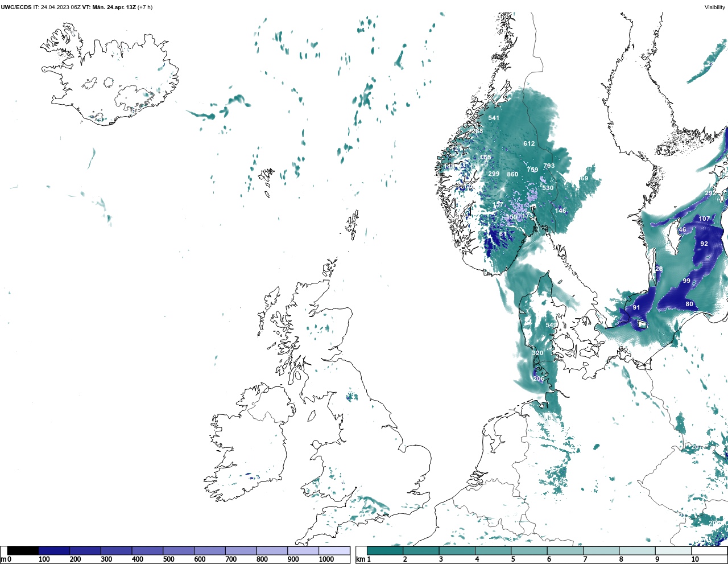Screen dimensions: 728x564
Task: Click the visibility value 860
Action: 512,174
